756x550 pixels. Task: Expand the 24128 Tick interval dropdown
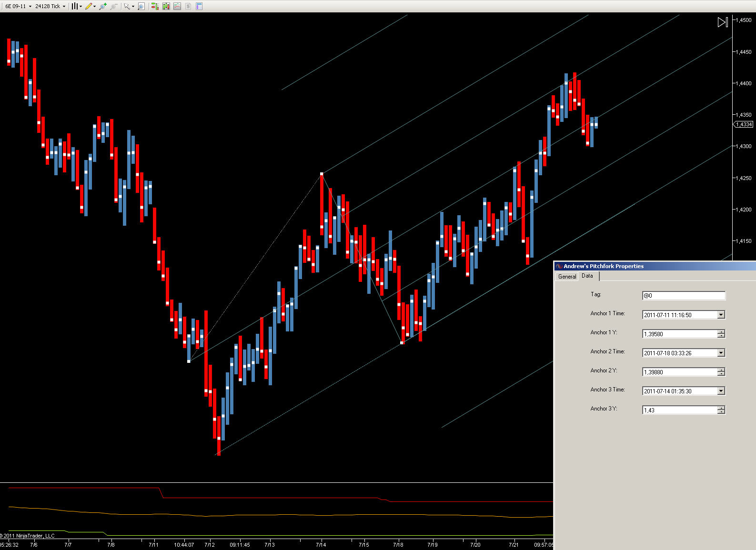[x=50, y=6]
